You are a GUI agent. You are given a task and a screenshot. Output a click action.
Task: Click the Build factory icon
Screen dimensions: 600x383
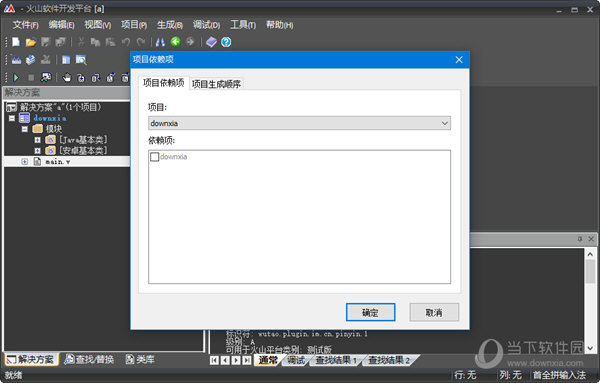click(16, 60)
